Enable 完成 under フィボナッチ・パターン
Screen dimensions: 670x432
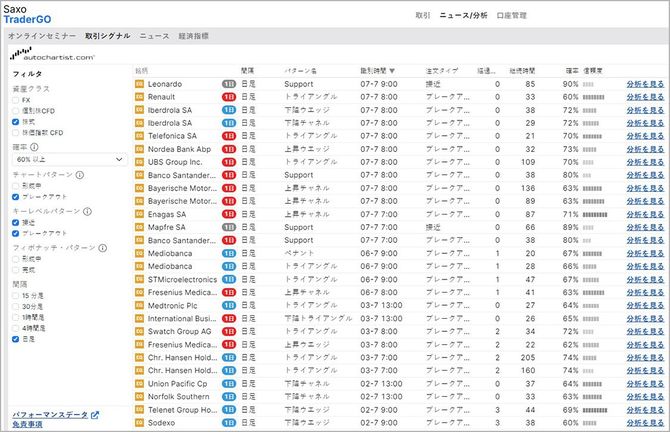16,270
